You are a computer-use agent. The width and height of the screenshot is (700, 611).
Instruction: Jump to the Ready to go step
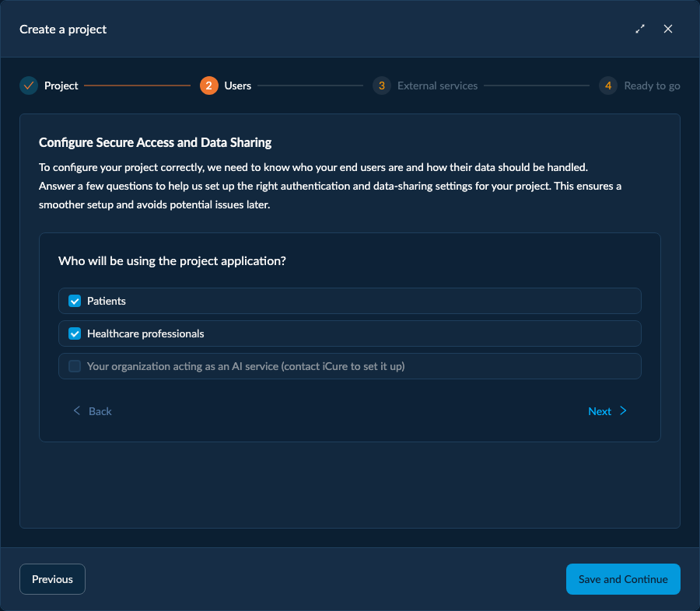[652, 86]
